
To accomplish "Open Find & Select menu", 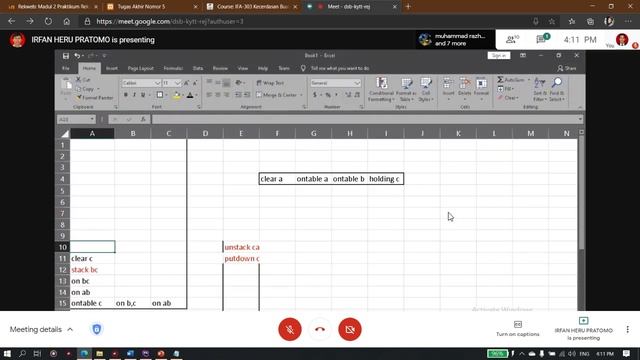I will [556, 89].
